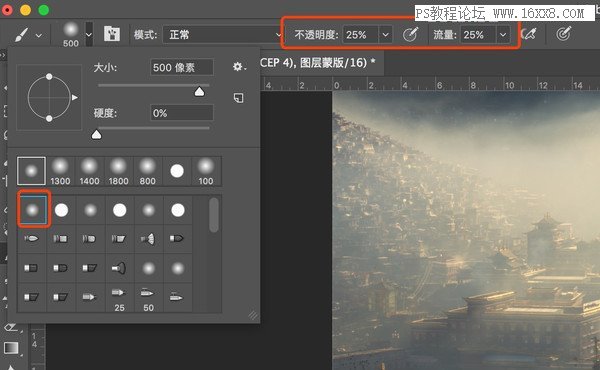Collapse the brush preset picker dropdown arrow

[89, 34]
